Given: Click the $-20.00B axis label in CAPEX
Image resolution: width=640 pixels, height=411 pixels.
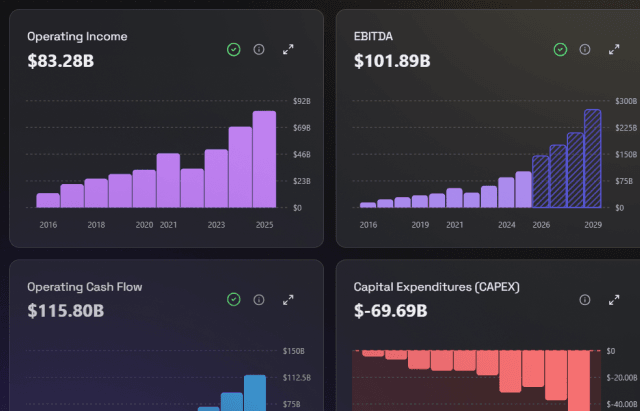Looking at the screenshot, I should click(622, 378).
